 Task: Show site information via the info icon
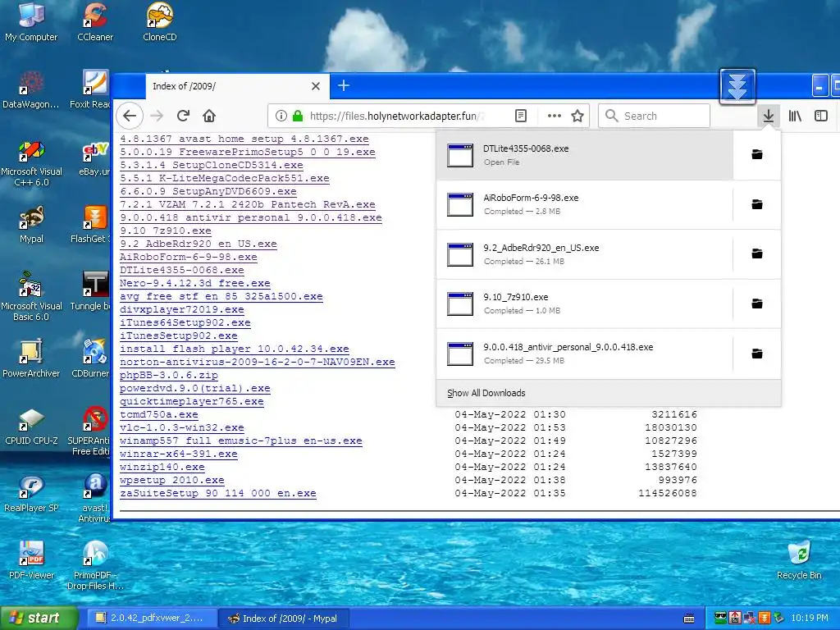tap(281, 116)
